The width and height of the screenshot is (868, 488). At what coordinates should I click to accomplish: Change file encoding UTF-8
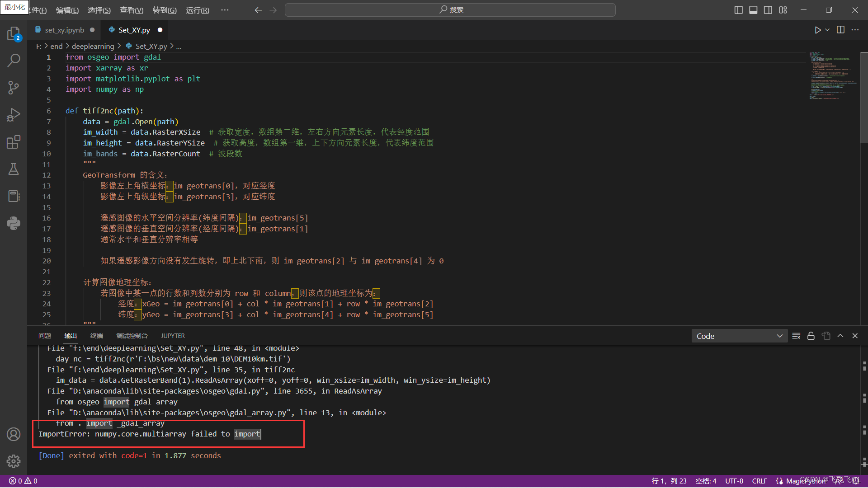click(x=734, y=481)
